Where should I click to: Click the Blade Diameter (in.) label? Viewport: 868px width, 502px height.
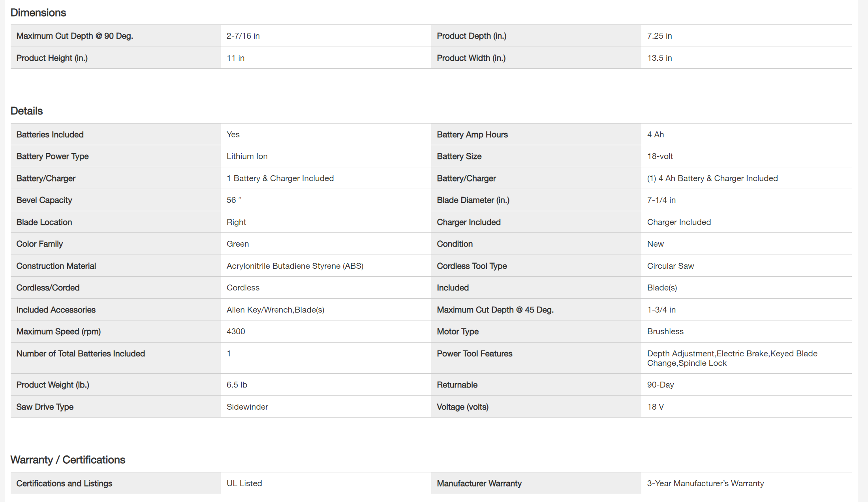pos(473,200)
